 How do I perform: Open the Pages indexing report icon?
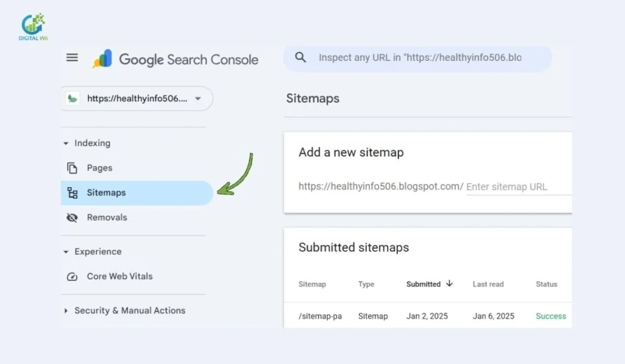pyautogui.click(x=72, y=168)
